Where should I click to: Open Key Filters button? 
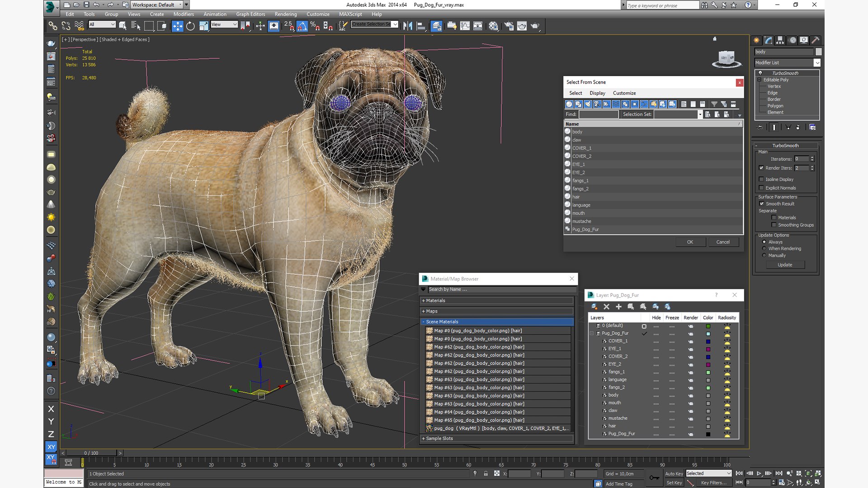tap(713, 483)
